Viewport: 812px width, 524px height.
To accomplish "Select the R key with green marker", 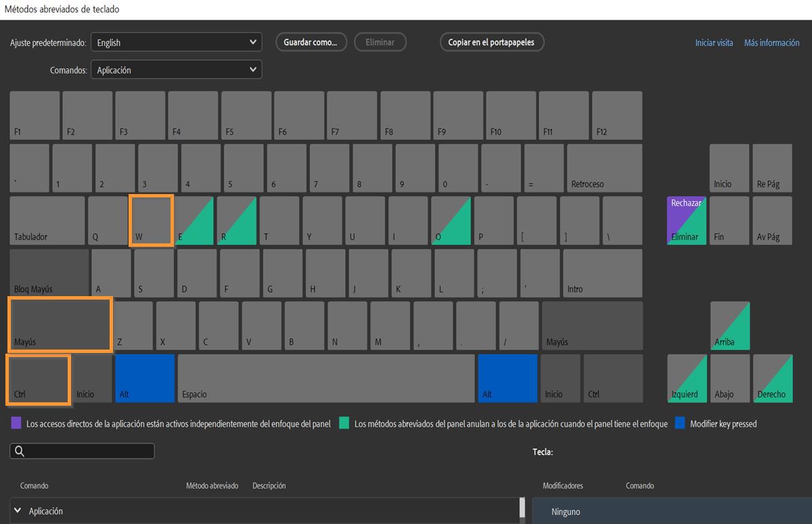I will coord(237,220).
